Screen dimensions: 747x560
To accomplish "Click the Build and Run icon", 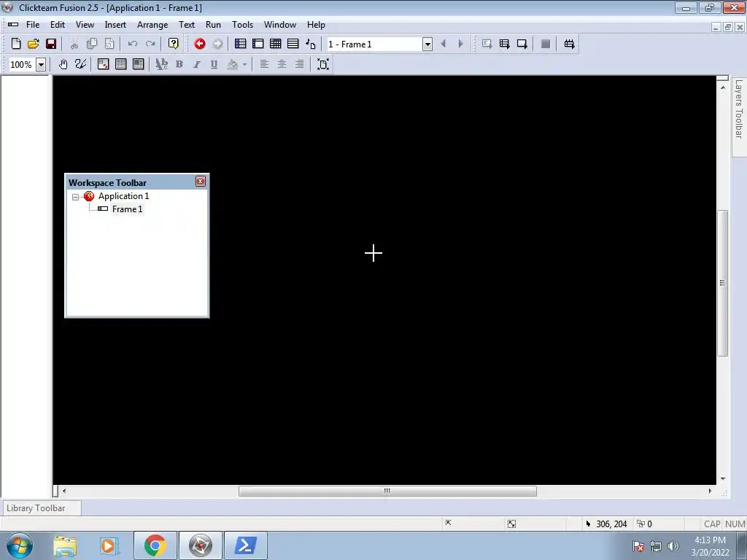I will pos(569,44).
